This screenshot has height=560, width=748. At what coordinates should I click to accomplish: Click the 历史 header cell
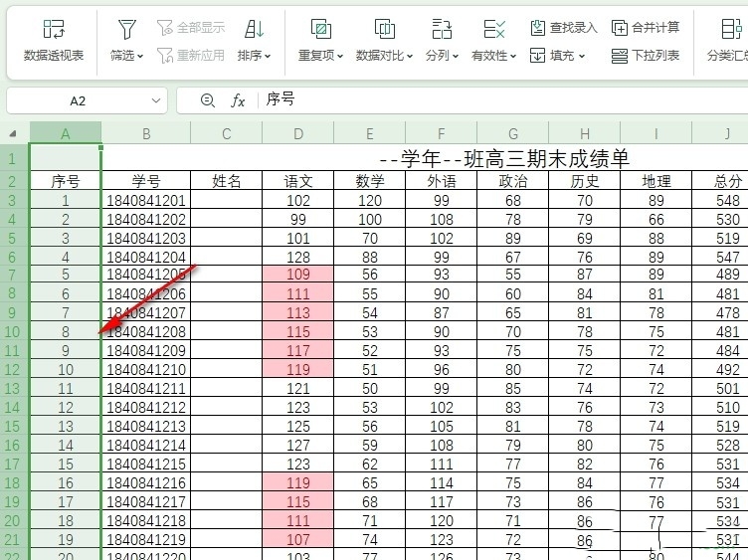tap(585, 181)
